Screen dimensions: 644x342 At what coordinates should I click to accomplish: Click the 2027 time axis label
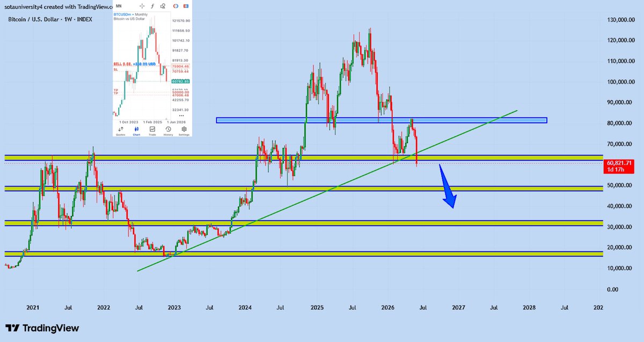pyautogui.click(x=458, y=308)
